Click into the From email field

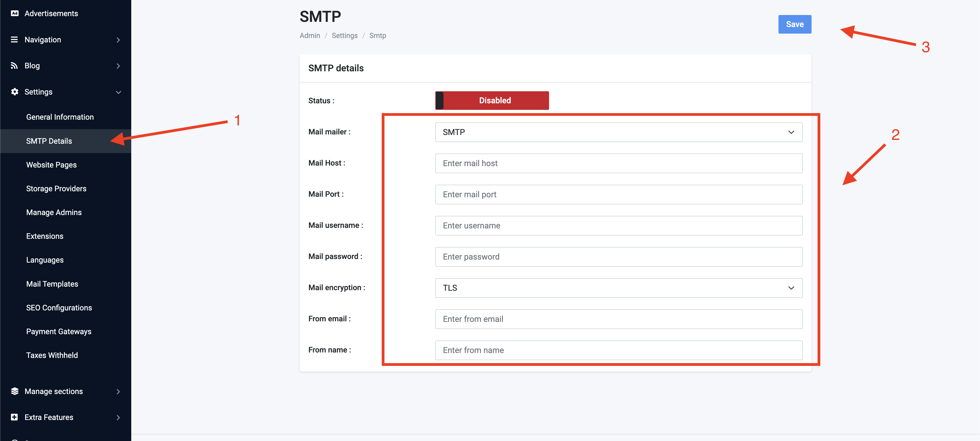click(619, 319)
